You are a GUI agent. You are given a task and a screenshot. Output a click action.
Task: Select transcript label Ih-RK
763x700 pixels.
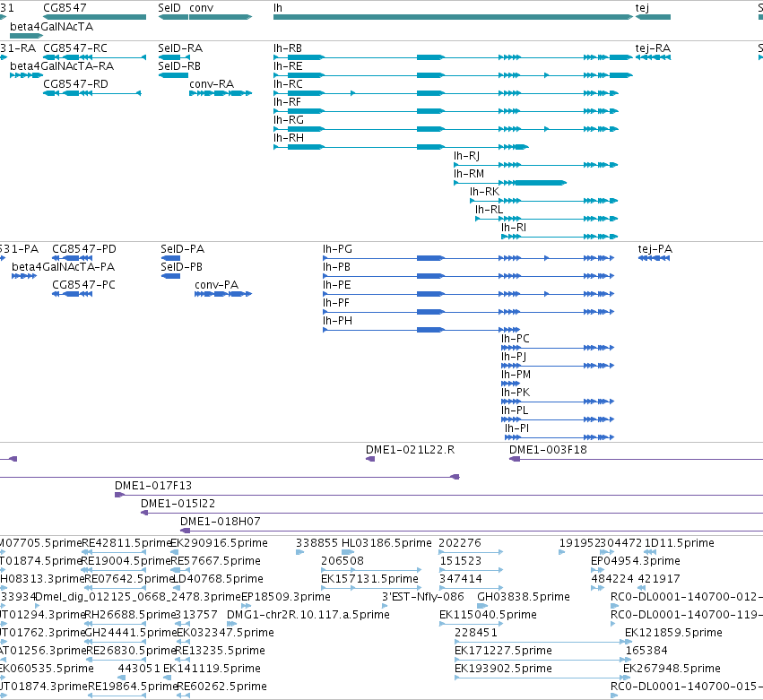(485, 192)
